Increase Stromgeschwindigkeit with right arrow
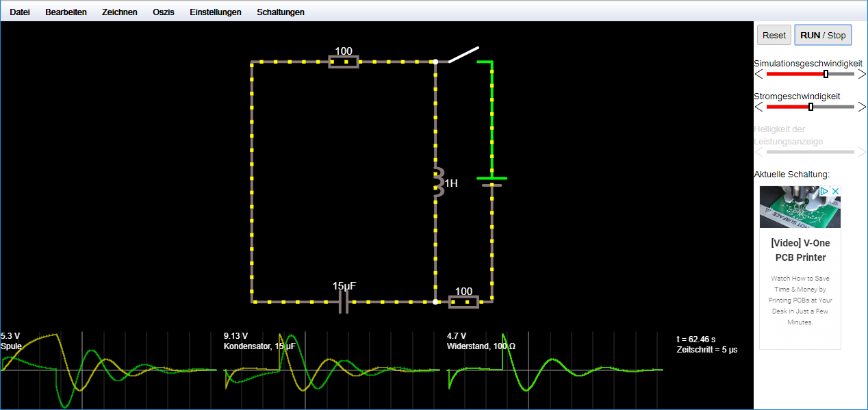Viewport: 868px width, 410px height. click(862, 107)
